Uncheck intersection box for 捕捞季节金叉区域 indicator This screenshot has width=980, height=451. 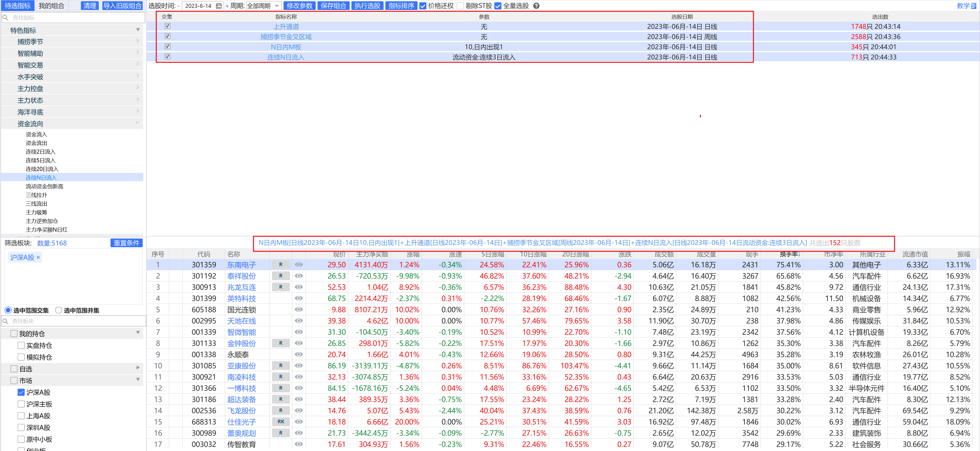coord(167,36)
